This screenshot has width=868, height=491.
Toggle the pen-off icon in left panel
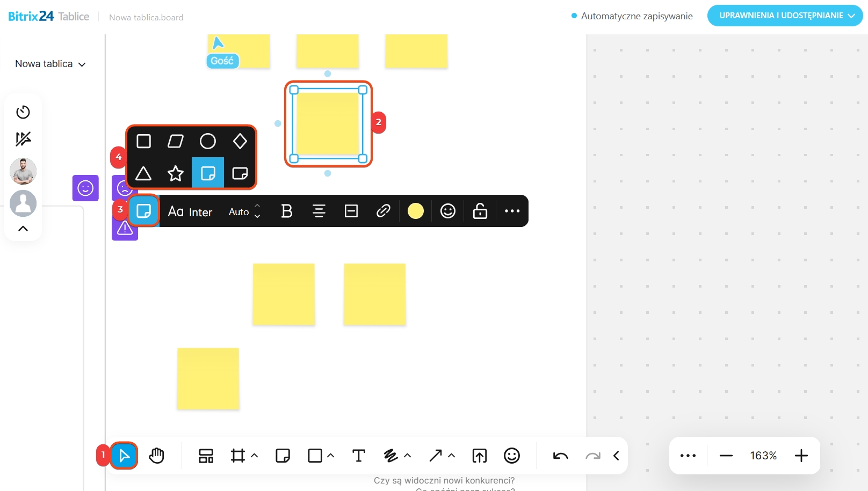[x=23, y=139]
